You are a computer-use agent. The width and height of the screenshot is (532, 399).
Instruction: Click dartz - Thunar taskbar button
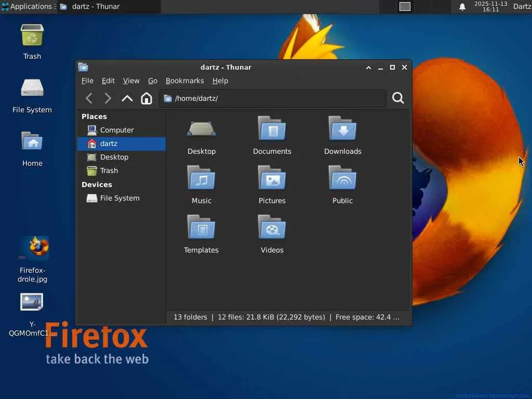tap(109, 6)
